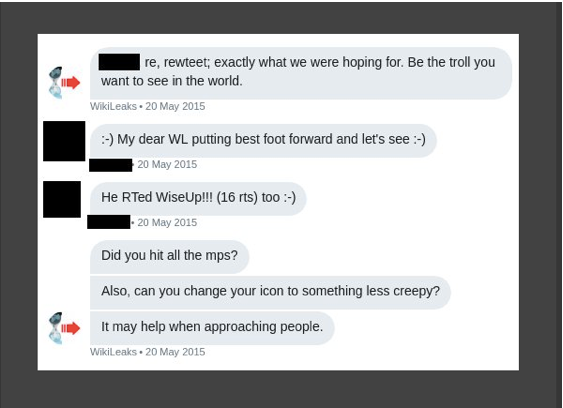Select the 'My dear WL putting best foot' message
Image resolution: width=563 pixels, height=408 pixels.
(263, 140)
